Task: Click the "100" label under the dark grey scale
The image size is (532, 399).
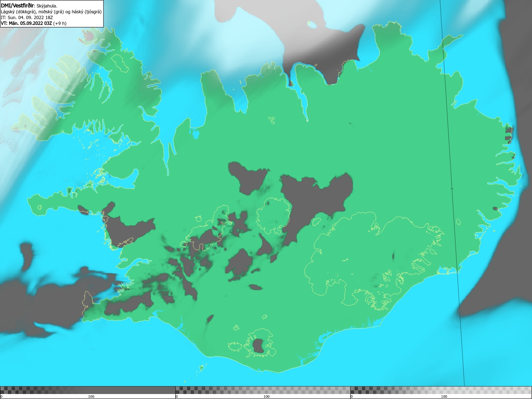Action: (91, 397)
